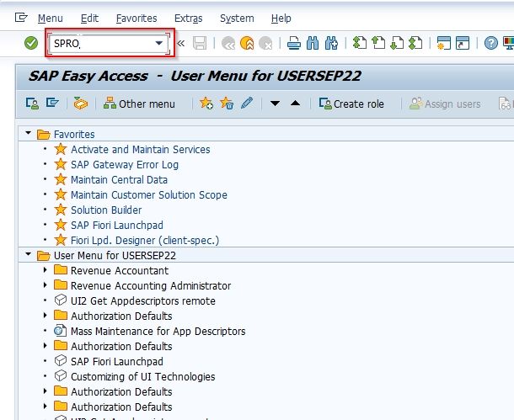Click the Delete Favorites star icon
Screen dimensions: 514x420
pos(227,104)
